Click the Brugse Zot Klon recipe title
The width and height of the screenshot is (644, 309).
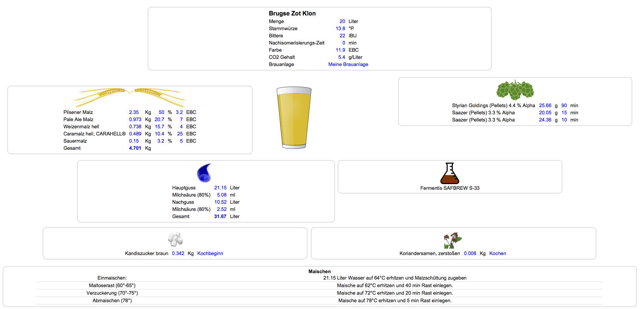point(292,14)
